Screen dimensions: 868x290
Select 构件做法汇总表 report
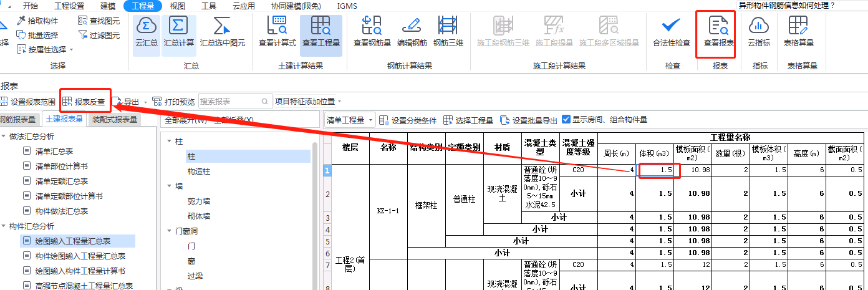coord(62,211)
